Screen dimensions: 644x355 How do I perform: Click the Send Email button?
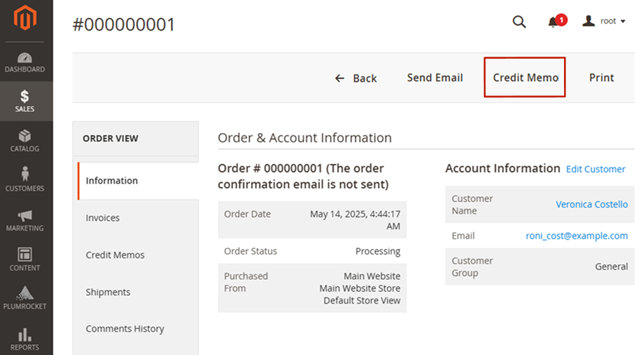click(435, 78)
